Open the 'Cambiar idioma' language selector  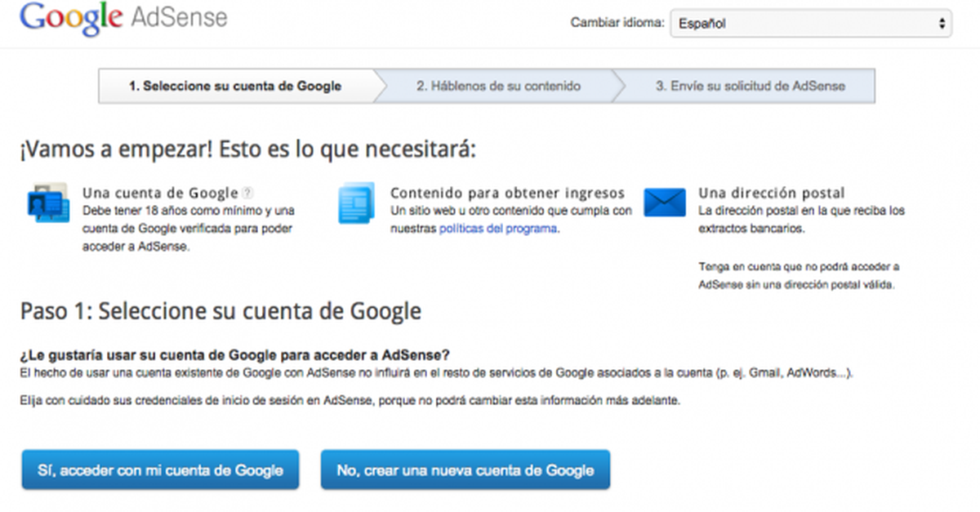(813, 24)
